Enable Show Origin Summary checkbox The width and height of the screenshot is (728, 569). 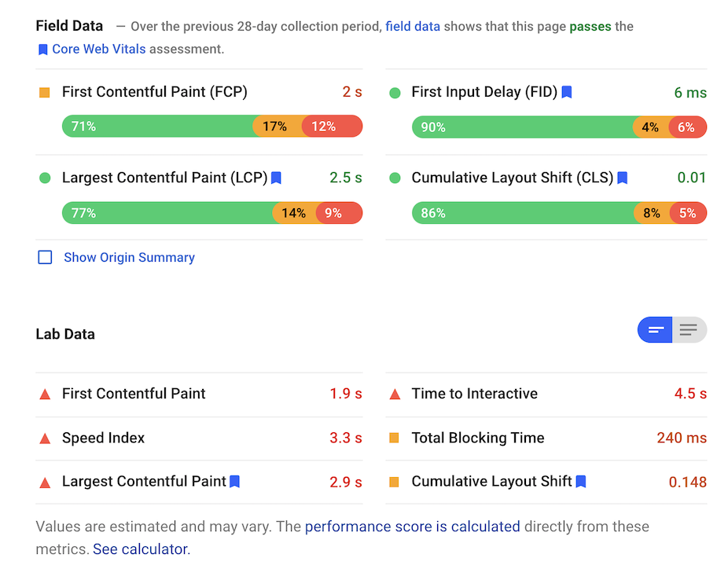(x=45, y=258)
